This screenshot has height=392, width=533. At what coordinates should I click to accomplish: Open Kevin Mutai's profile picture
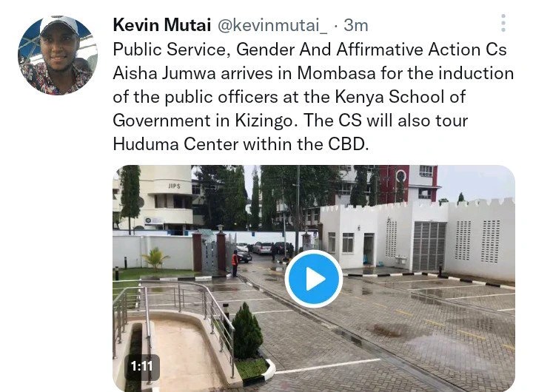point(58,55)
